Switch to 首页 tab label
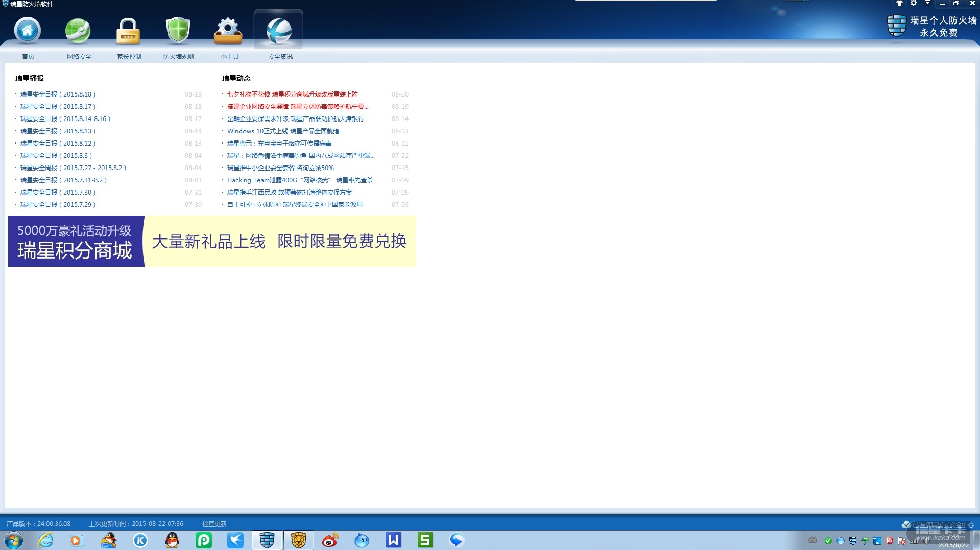 coord(28,57)
